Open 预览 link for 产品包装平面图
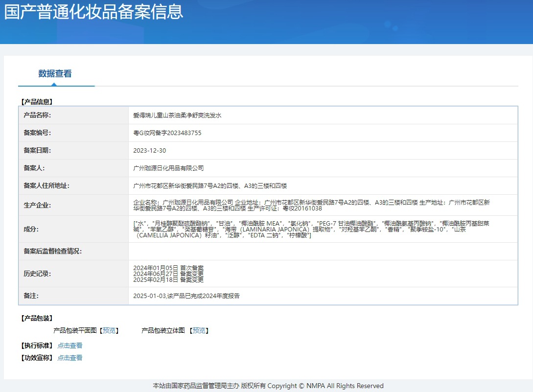The height and width of the screenshot is (392, 533). tap(109, 330)
